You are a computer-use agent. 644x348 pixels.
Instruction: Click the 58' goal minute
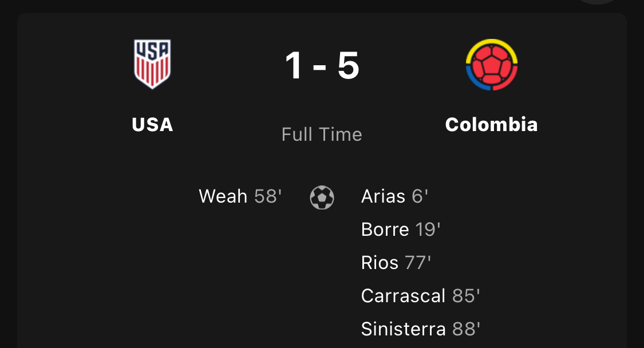pos(268,196)
